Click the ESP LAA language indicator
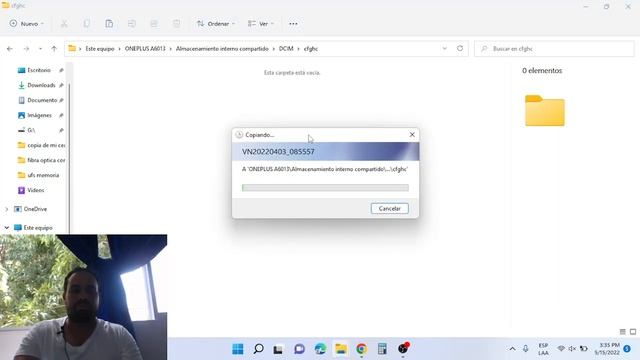 543,349
